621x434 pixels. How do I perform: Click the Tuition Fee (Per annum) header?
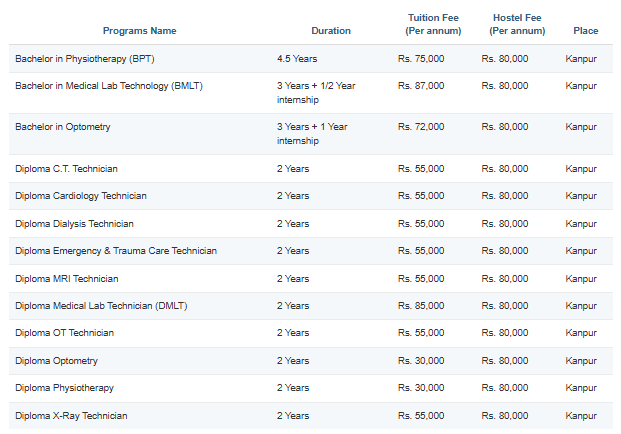click(x=433, y=24)
